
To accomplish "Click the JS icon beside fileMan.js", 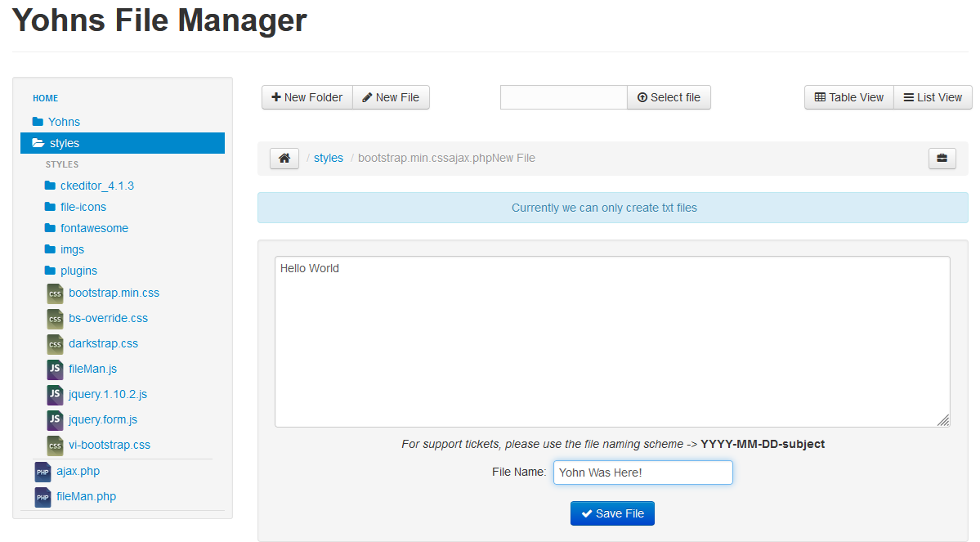I will pyautogui.click(x=55, y=370).
